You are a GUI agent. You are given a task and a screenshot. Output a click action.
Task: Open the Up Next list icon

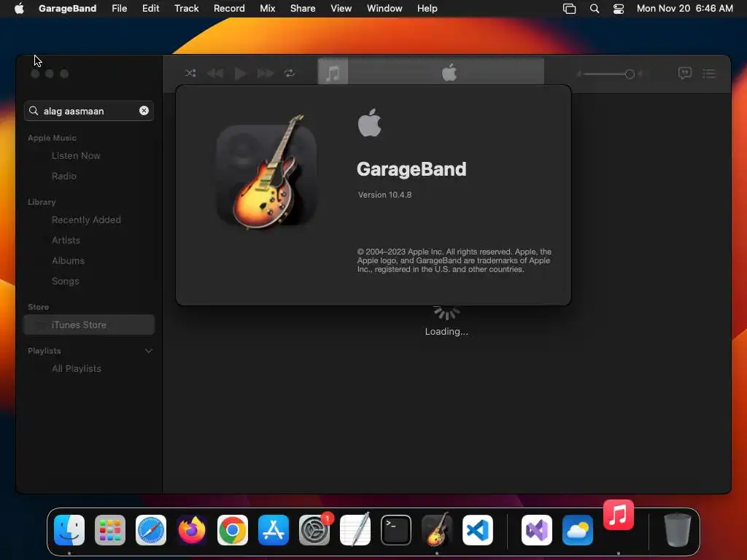tap(709, 74)
